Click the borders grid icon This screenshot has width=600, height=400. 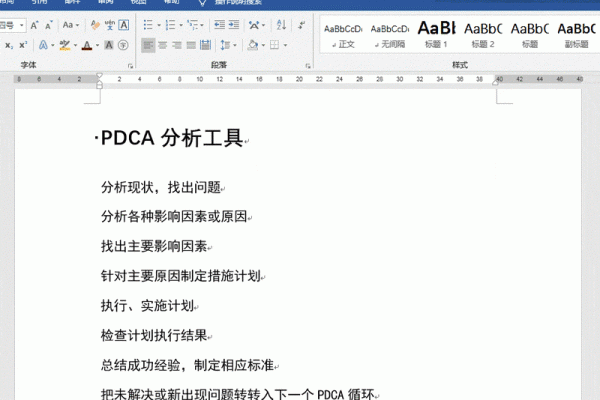pyautogui.click(x=274, y=45)
